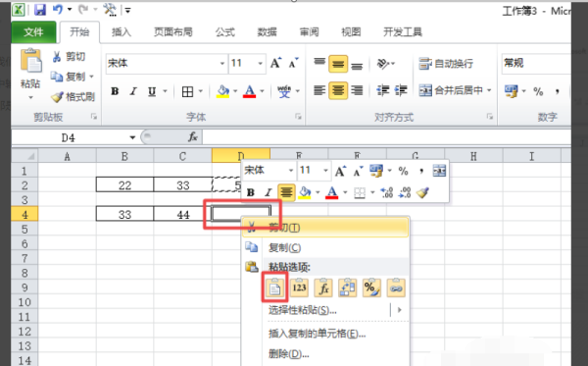Open the 粘贴 dropdown arrow below Paste icon

(x=30, y=97)
